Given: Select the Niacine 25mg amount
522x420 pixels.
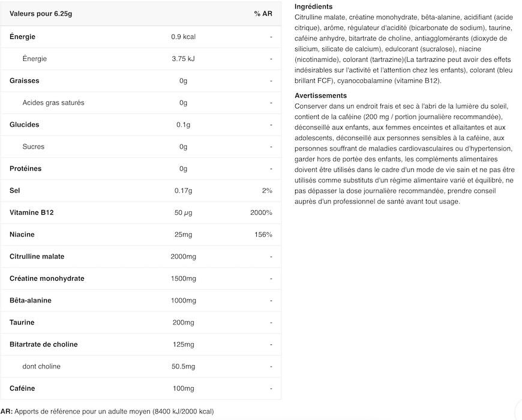Looking at the screenshot, I should [x=184, y=235].
